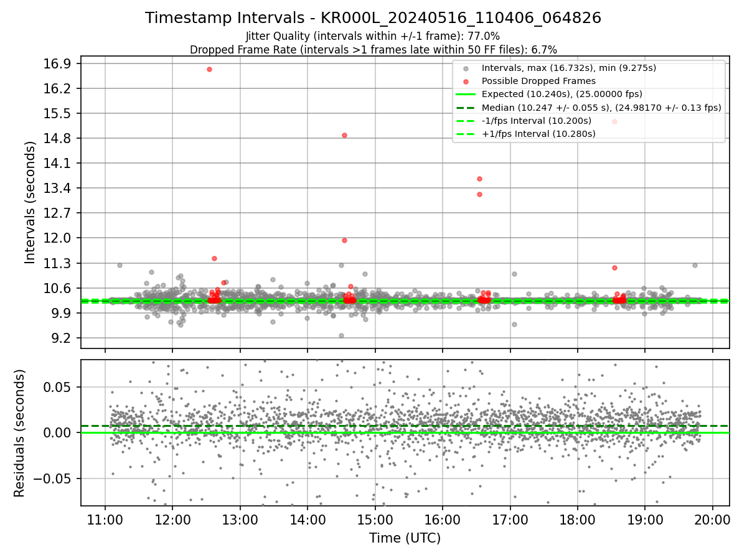Click legend entry 'Expected (10.240s), (25.00000 fps)'

coord(562,94)
